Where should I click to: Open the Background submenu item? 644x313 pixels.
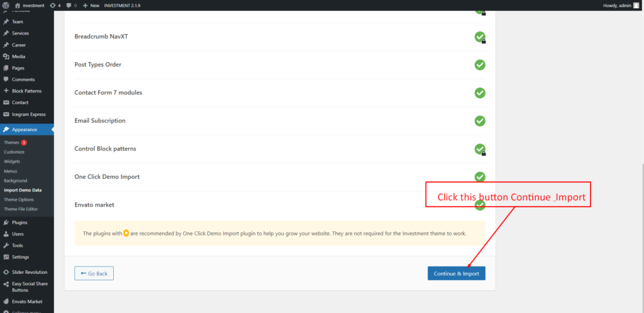16,181
